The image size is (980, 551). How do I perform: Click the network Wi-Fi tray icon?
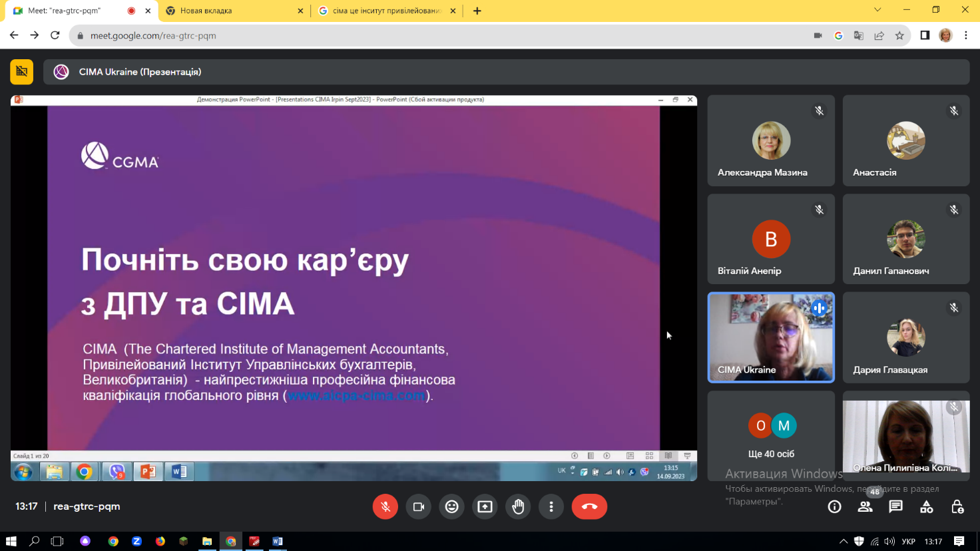[875, 541]
